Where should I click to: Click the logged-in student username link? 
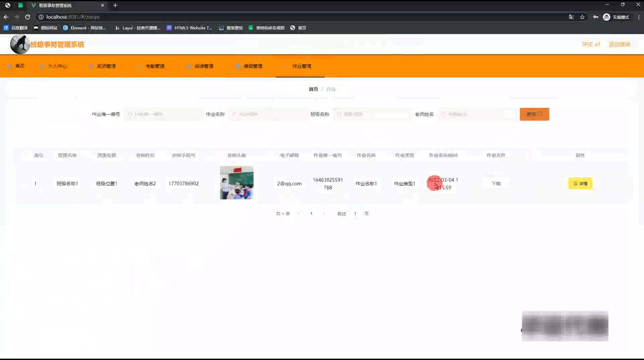pos(591,44)
